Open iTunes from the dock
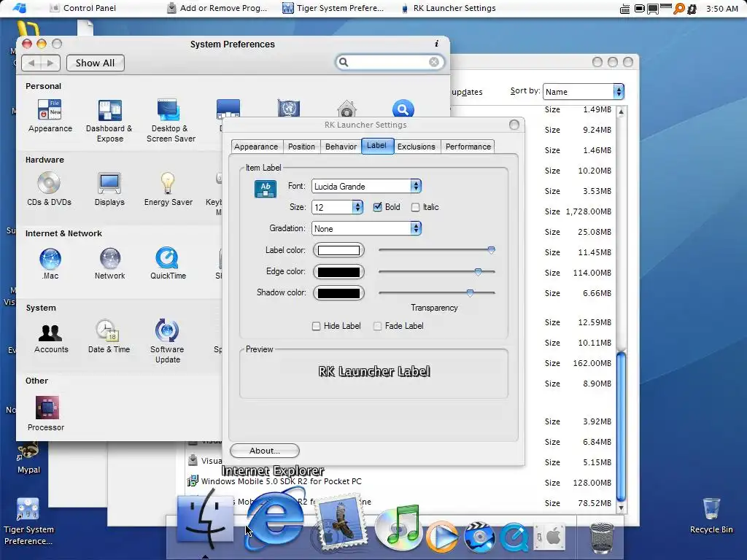Image resolution: width=747 pixels, height=560 pixels. click(399, 528)
